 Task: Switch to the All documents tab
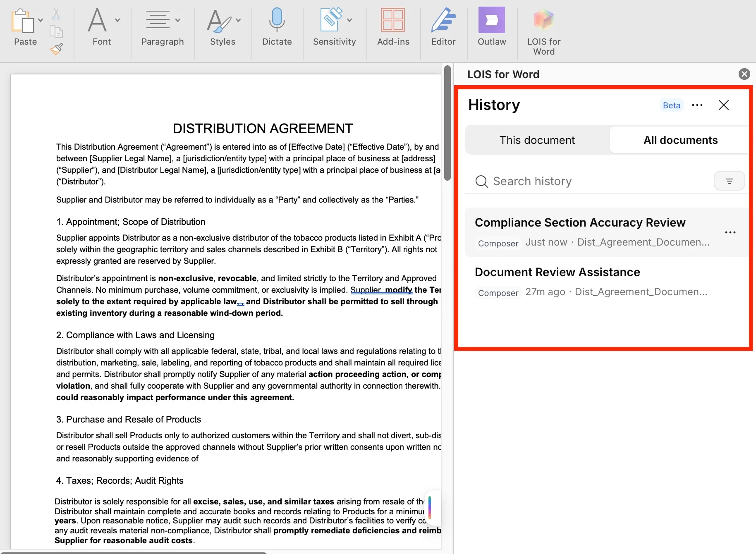(680, 140)
